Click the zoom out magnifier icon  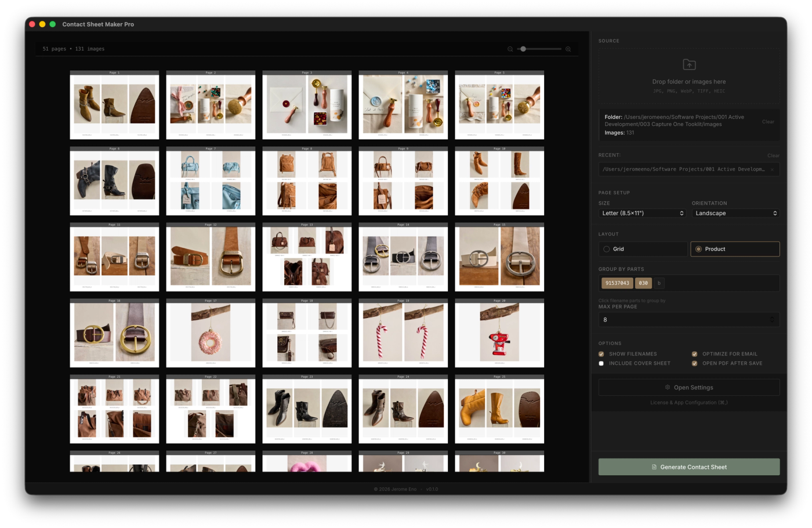pos(510,49)
